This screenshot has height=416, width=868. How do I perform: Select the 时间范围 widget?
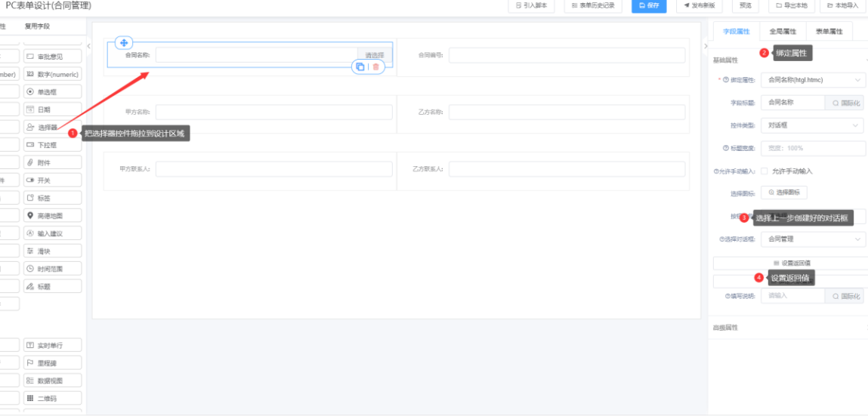pyautogui.click(x=53, y=268)
